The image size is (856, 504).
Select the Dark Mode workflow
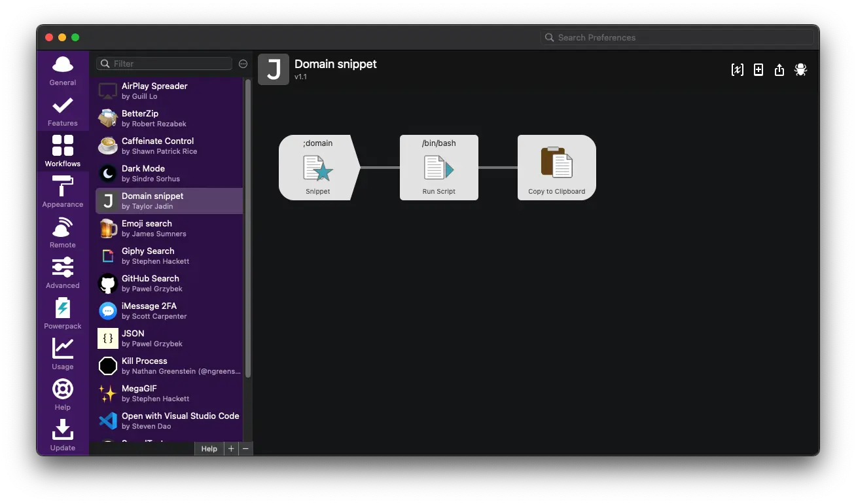[169, 173]
